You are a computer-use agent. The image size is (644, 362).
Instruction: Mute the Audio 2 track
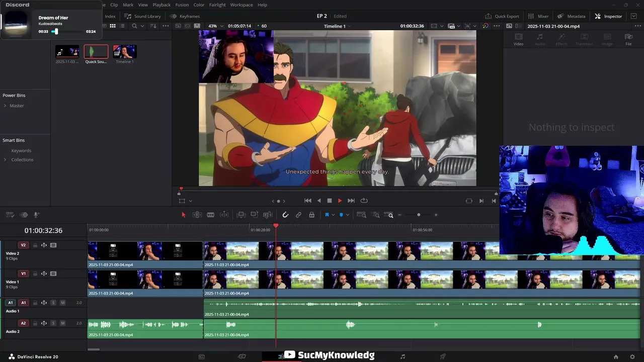click(x=62, y=323)
